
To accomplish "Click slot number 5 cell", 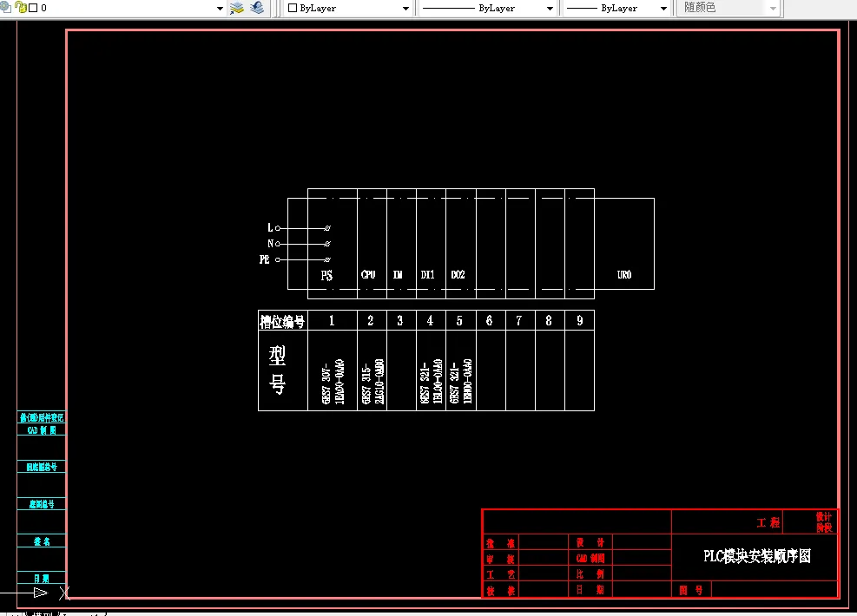I will [x=459, y=320].
